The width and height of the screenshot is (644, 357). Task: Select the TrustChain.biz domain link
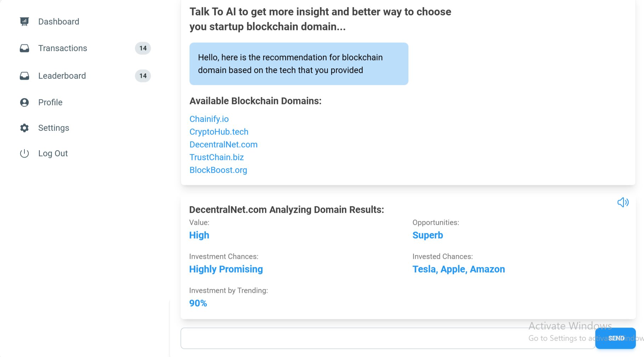pos(216,157)
